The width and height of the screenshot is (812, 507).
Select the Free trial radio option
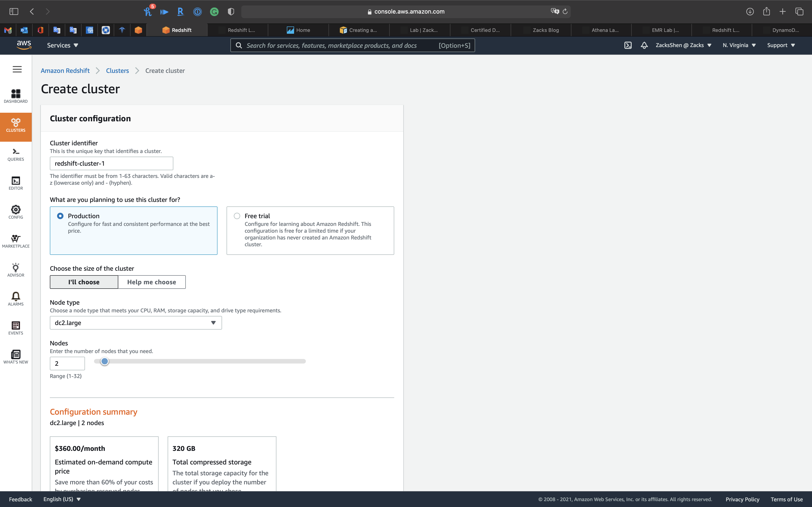237,216
